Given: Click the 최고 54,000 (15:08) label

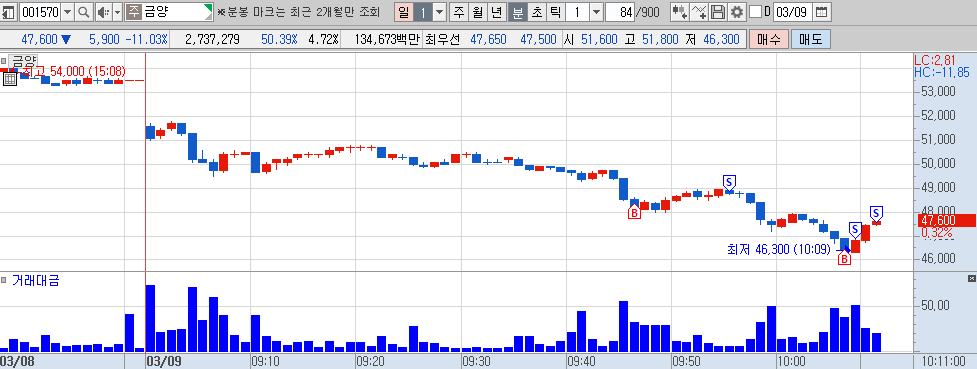Looking at the screenshot, I should tap(74, 70).
